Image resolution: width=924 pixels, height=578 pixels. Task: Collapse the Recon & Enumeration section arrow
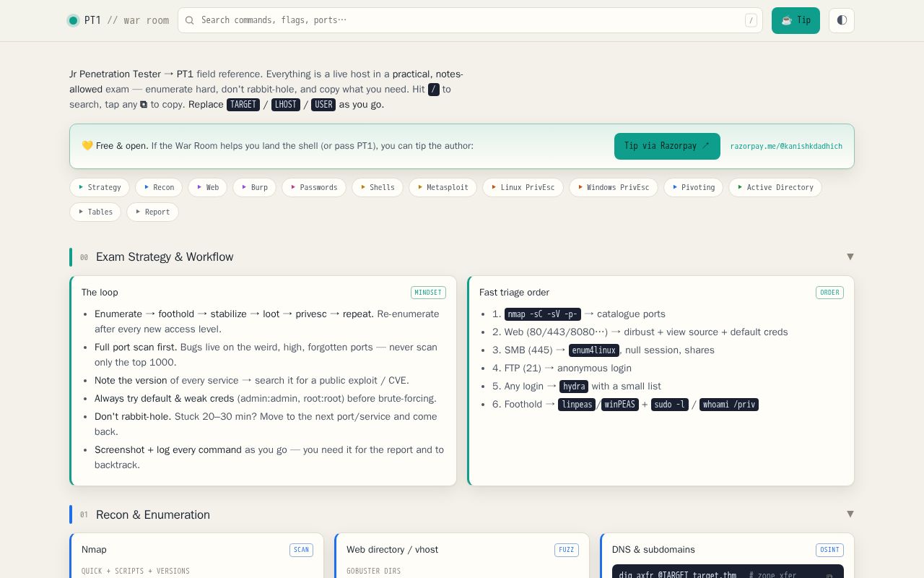pos(850,514)
